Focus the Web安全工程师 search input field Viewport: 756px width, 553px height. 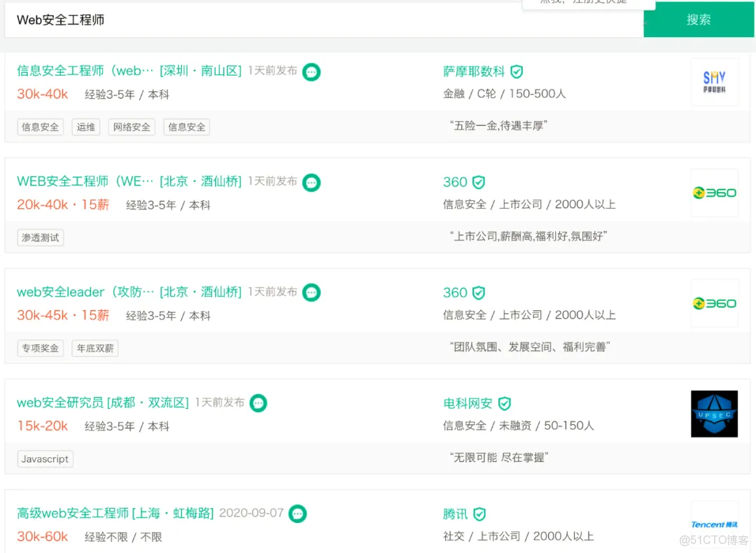(x=324, y=20)
